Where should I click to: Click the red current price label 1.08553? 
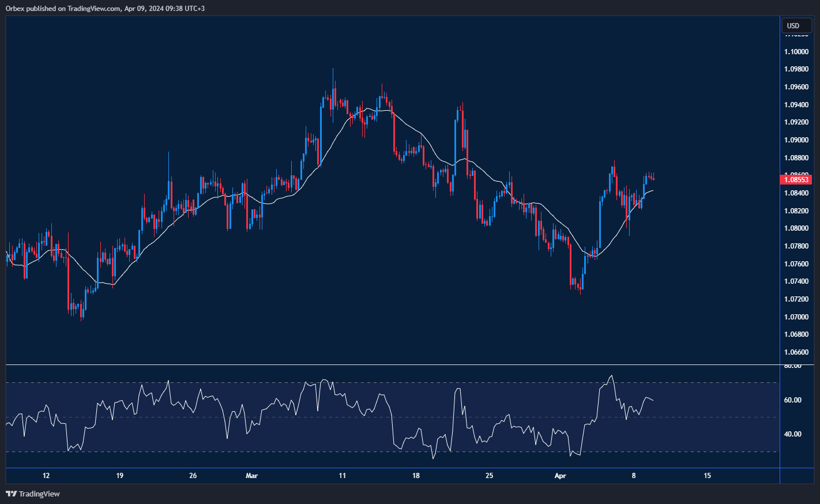point(796,179)
